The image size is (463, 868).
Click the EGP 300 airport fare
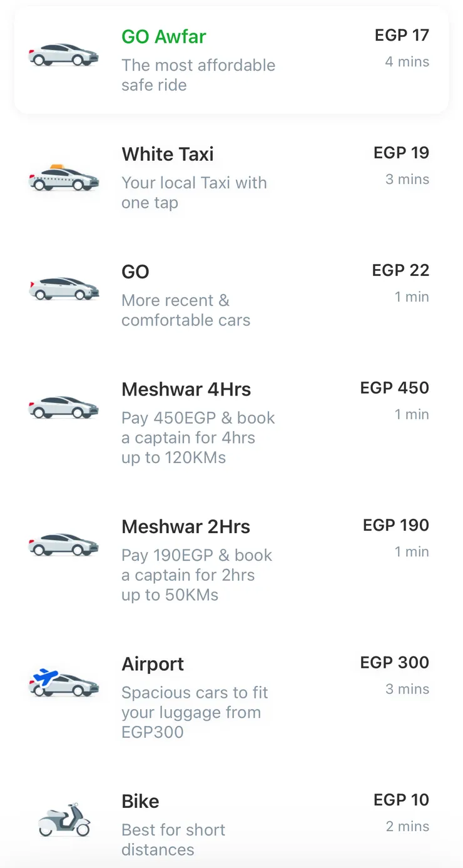pyautogui.click(x=394, y=663)
